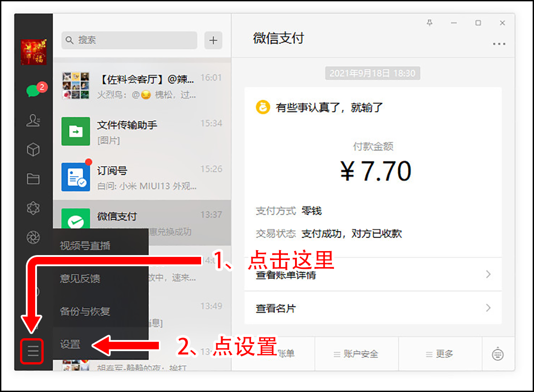This screenshot has width=534, height=392.
Task: Minimize the WeChat window
Action: [x=454, y=23]
